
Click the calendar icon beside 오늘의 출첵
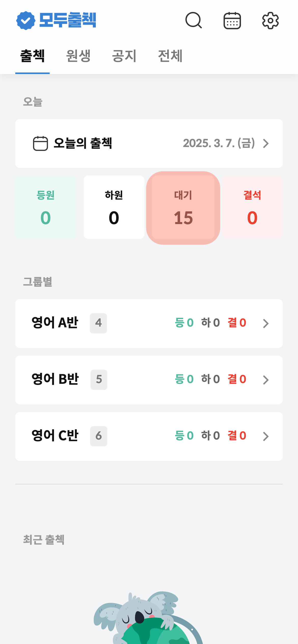[40, 143]
